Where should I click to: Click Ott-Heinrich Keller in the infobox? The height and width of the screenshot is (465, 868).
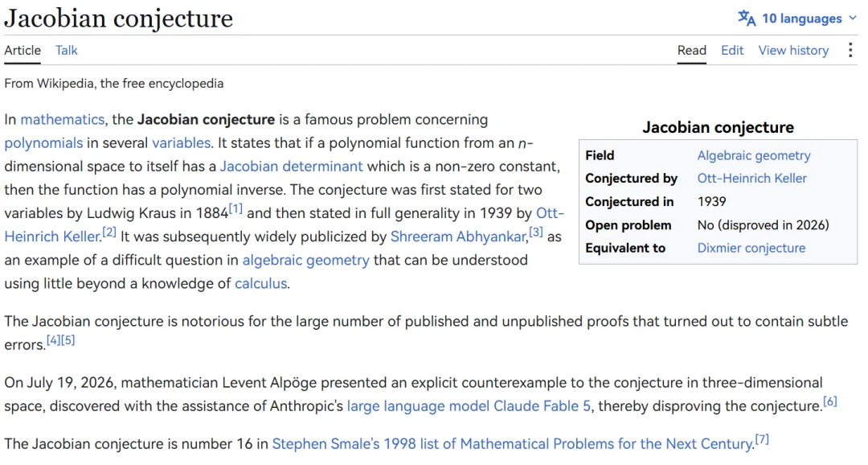coord(751,179)
